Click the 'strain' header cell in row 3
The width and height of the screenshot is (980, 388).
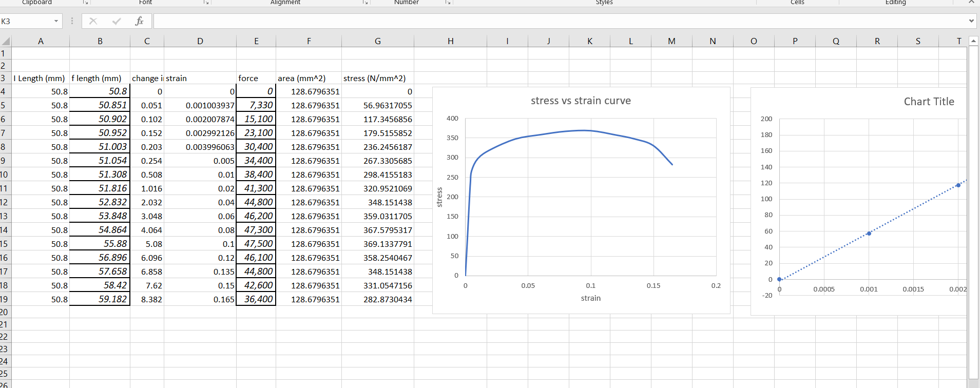tap(200, 78)
